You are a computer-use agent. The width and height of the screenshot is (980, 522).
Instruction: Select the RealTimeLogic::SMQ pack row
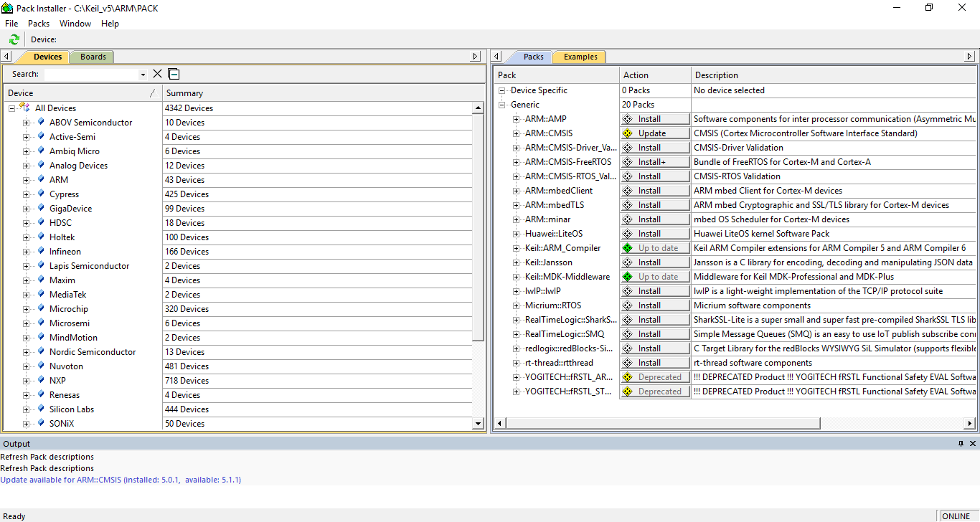pos(565,334)
